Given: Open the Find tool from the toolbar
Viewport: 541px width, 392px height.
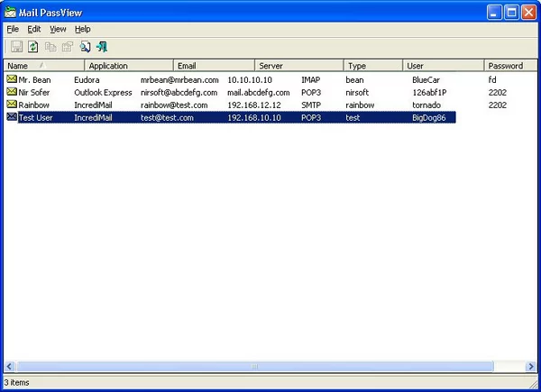Looking at the screenshot, I should click(x=85, y=47).
